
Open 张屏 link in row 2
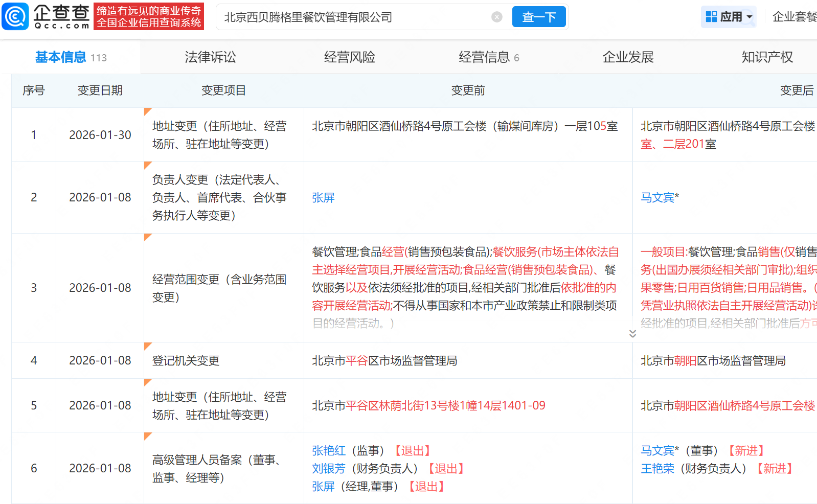[323, 198]
